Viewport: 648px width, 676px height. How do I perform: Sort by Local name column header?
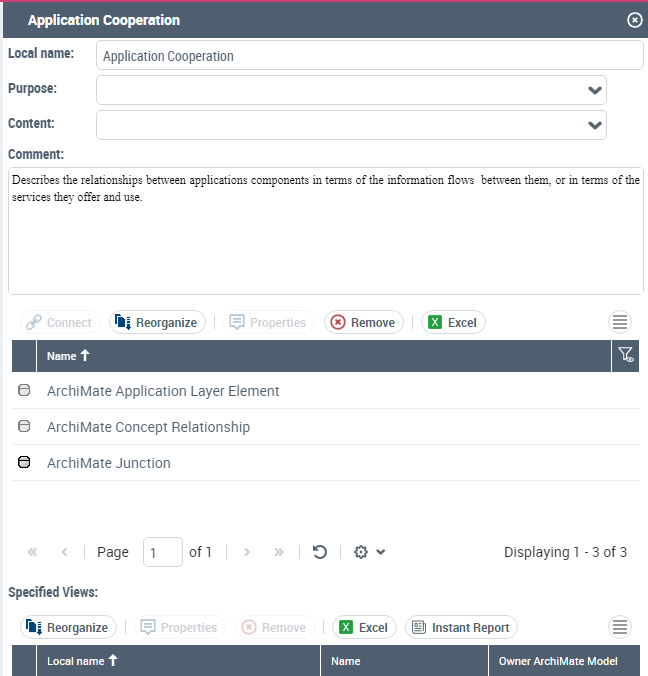click(83, 661)
